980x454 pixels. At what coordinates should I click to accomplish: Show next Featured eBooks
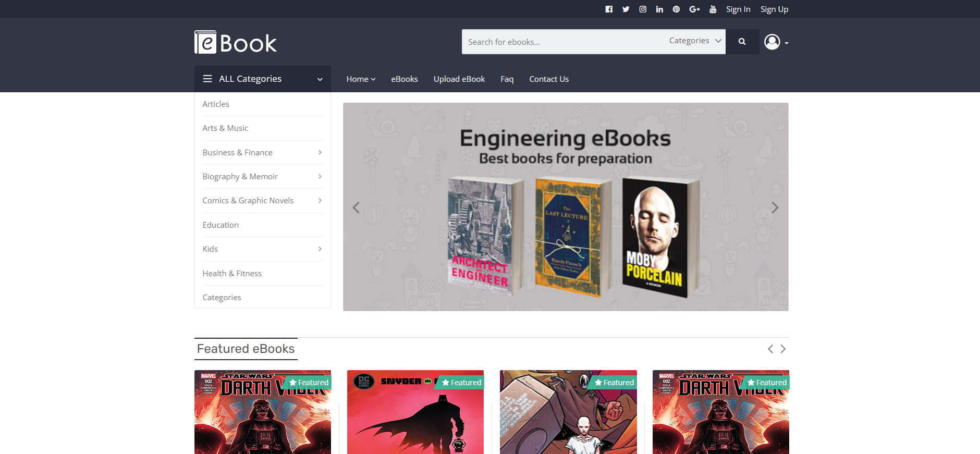783,349
